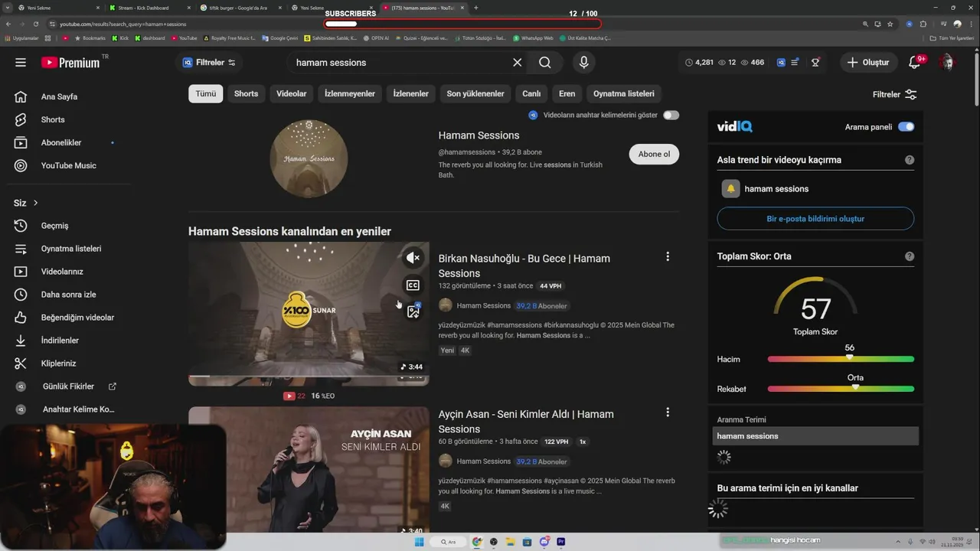Open YouTube Music in the sidebar
Viewport: 980px width, 551px height.
pyautogui.click(x=69, y=166)
